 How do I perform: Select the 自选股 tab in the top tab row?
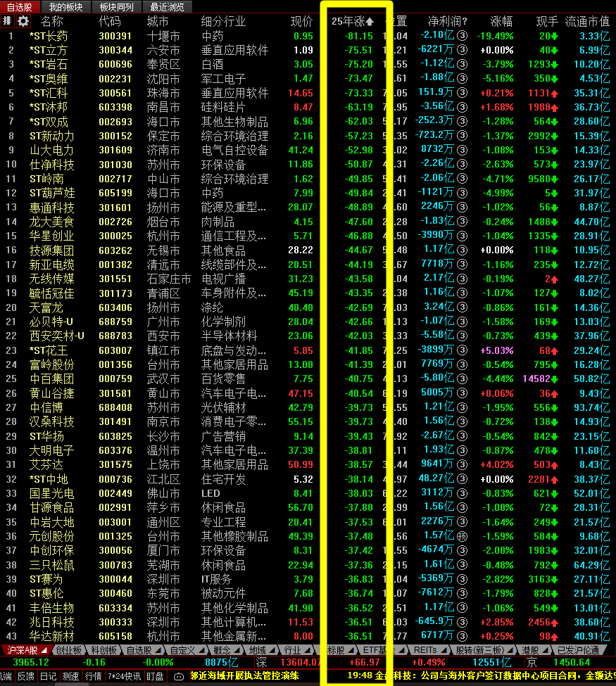(19, 7)
